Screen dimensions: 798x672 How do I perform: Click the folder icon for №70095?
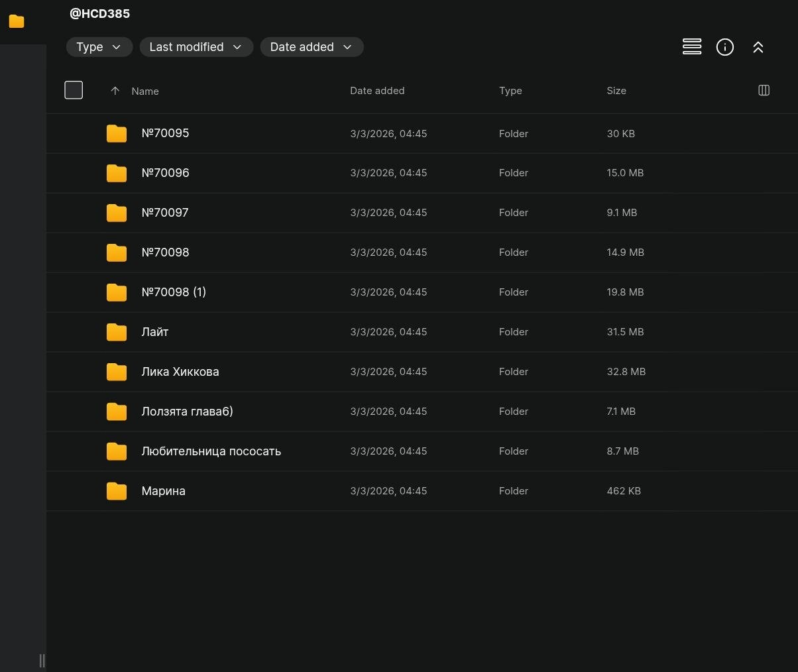click(x=117, y=133)
